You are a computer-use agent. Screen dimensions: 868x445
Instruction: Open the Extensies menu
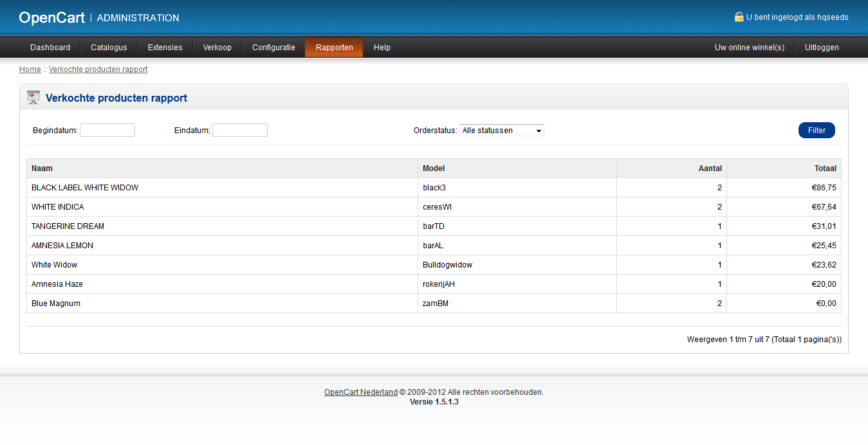(x=165, y=48)
